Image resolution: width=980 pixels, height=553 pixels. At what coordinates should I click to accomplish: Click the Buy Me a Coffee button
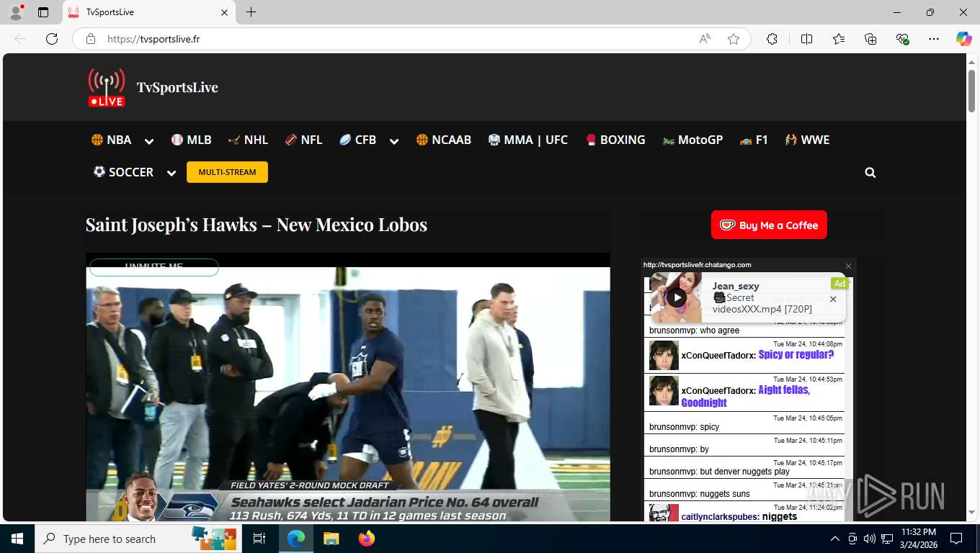[769, 225]
